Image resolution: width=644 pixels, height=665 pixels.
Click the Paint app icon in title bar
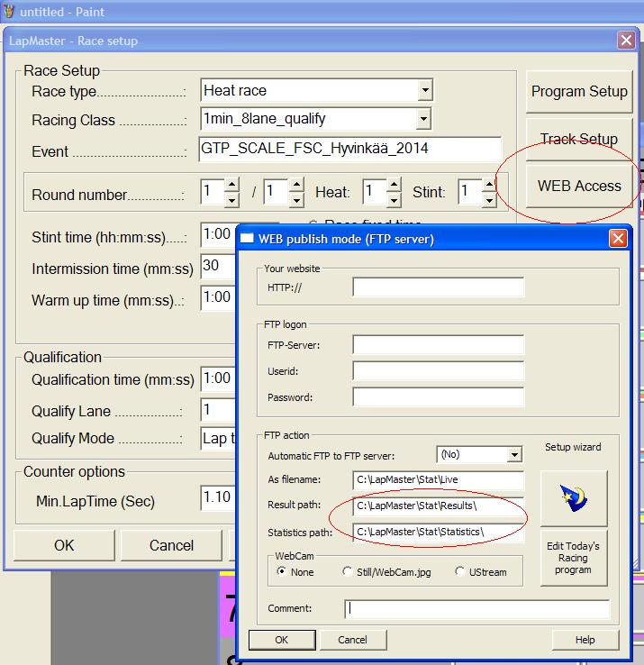(9, 12)
